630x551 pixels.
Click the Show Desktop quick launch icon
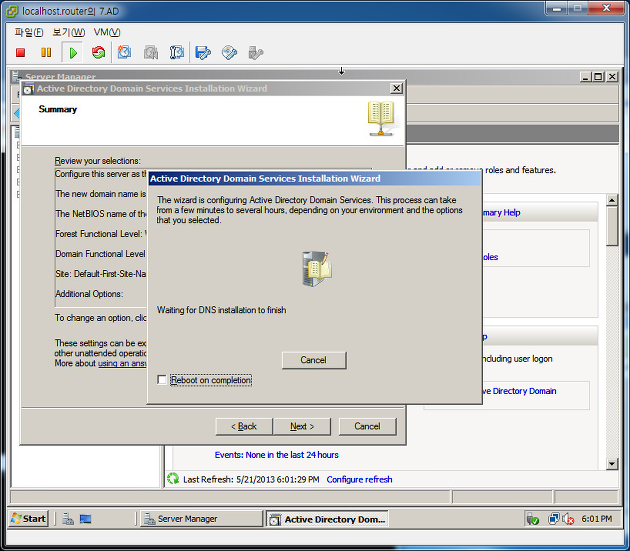[x=85, y=519]
